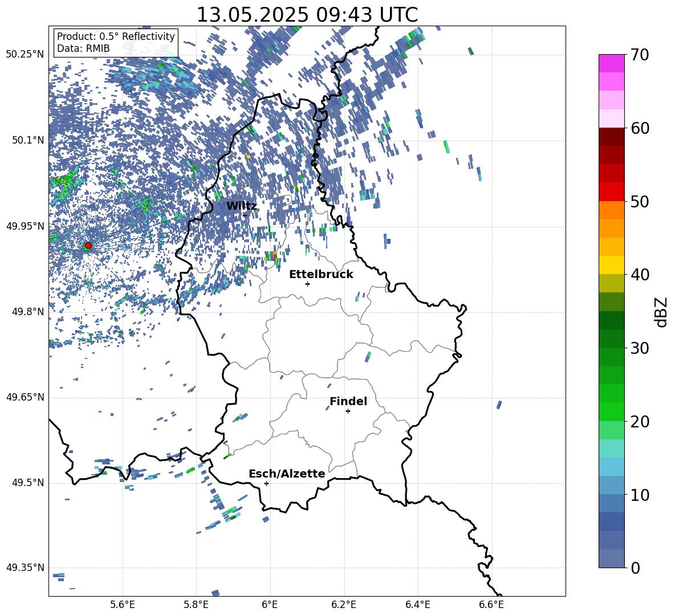The width and height of the screenshot is (675, 616).
Task: Click the Esch/Alzette city label
Action: [x=287, y=474]
